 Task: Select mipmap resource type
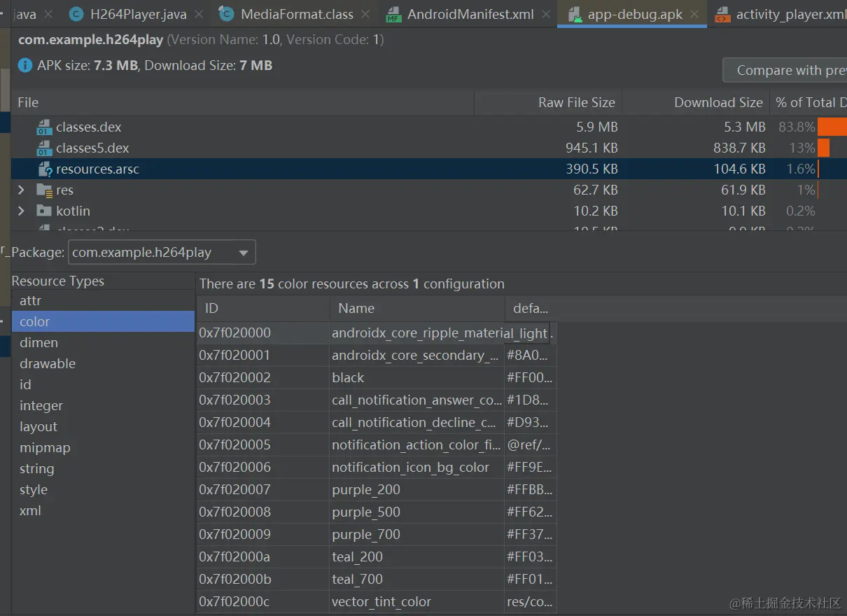click(x=103, y=448)
